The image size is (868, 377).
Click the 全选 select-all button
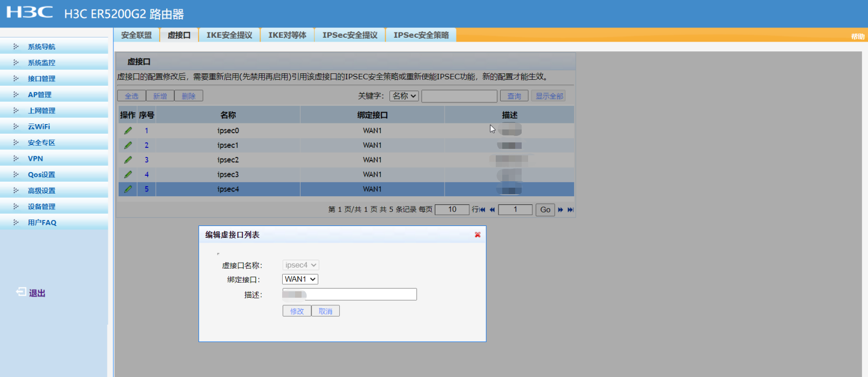[132, 96]
